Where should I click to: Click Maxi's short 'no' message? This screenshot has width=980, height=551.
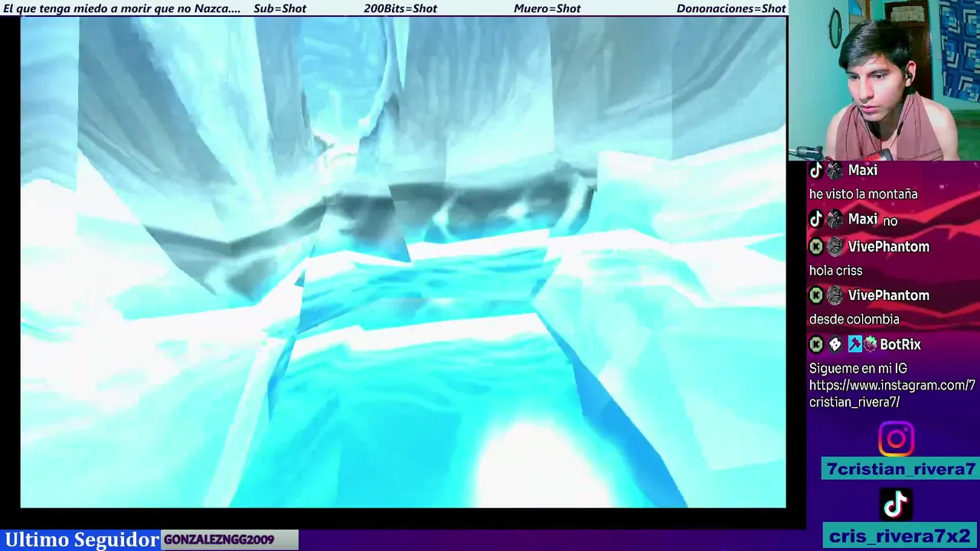[890, 220]
